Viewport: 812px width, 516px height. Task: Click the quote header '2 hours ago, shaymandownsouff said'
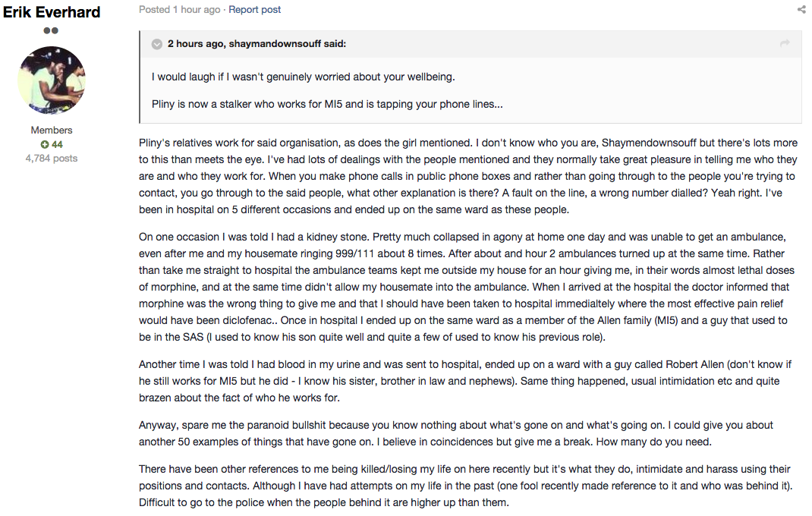point(257,44)
